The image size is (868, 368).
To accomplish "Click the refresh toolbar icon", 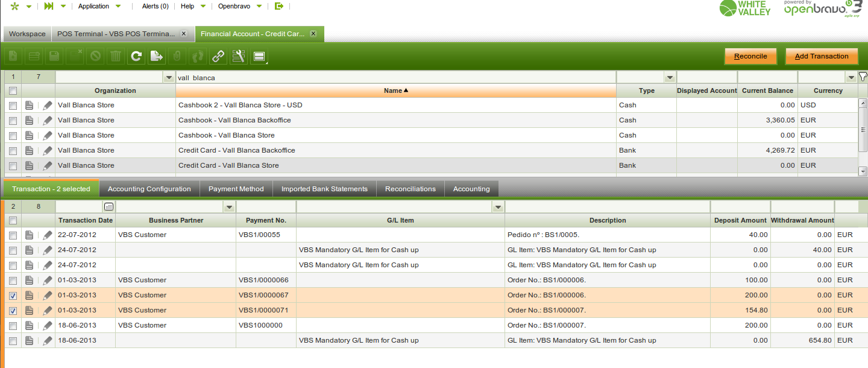I will click(x=136, y=57).
